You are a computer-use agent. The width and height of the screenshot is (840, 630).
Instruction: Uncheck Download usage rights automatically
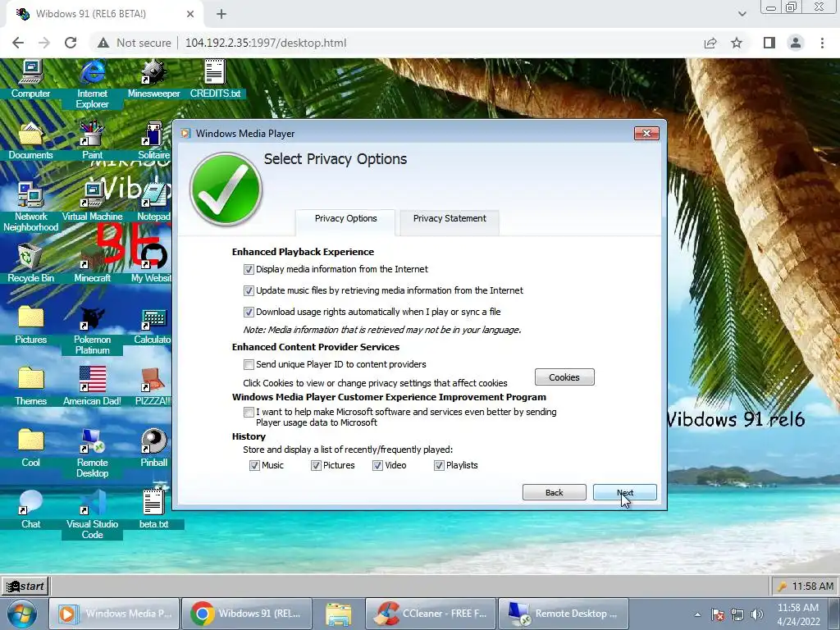click(x=249, y=313)
